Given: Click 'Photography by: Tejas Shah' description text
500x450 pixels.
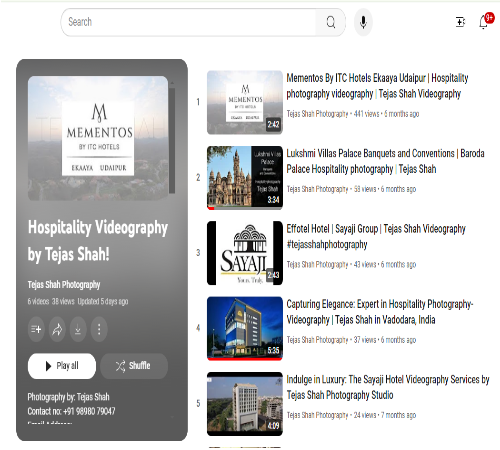Looking at the screenshot, I should pos(68,397).
